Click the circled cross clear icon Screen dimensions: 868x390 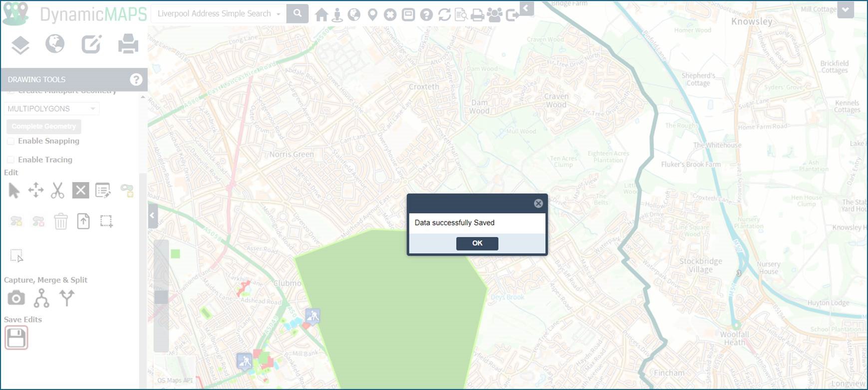click(x=390, y=15)
